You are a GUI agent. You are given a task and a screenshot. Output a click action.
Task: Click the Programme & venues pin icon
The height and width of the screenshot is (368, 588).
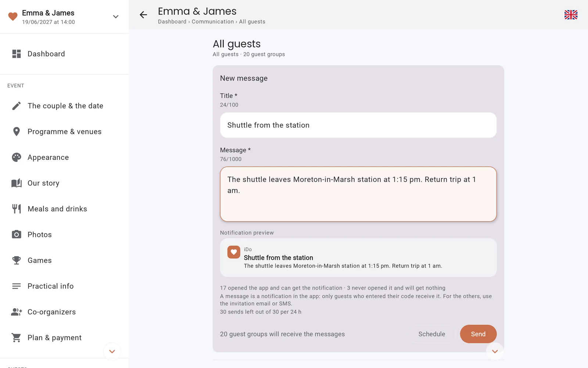point(17,132)
